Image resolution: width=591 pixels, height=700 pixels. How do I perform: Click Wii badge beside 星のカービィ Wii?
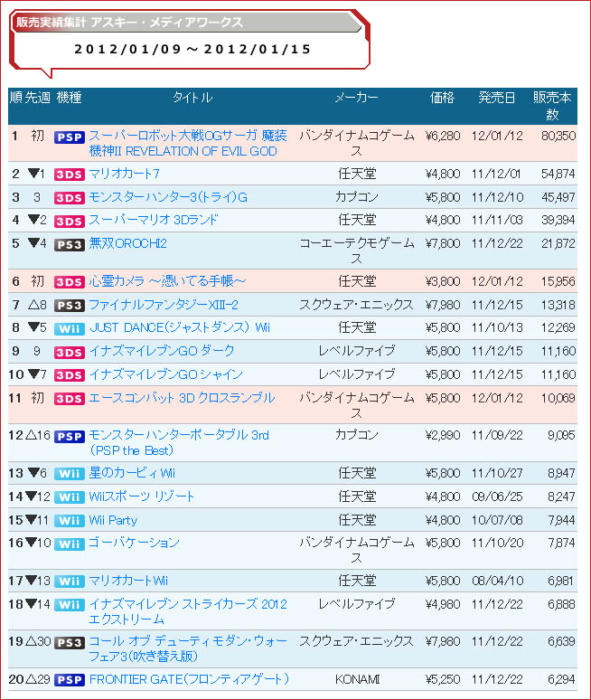pyautogui.click(x=70, y=474)
